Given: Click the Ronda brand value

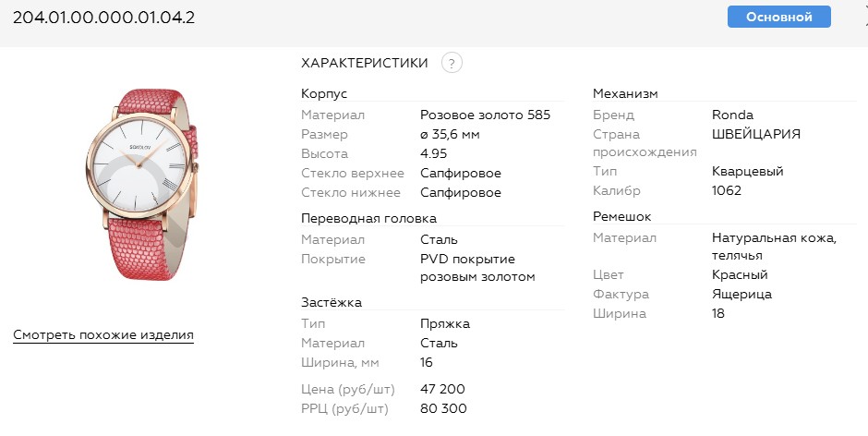Looking at the screenshot, I should pyautogui.click(x=733, y=115).
